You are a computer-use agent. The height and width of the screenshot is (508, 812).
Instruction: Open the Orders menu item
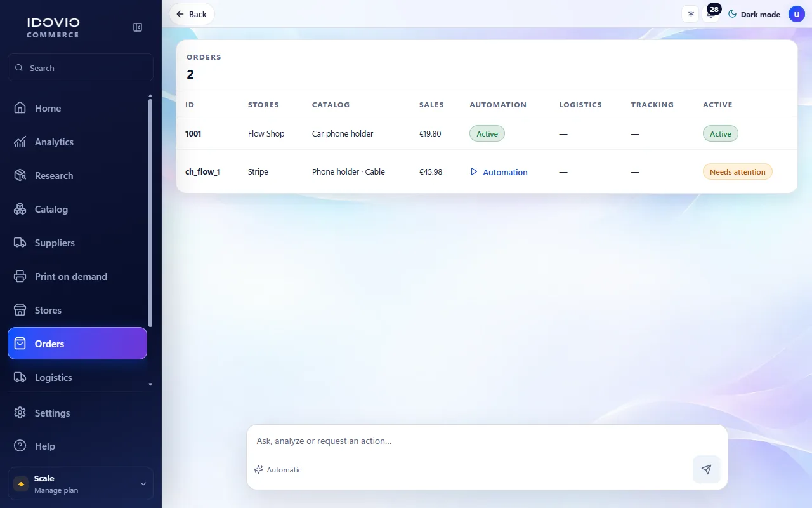pyautogui.click(x=77, y=344)
